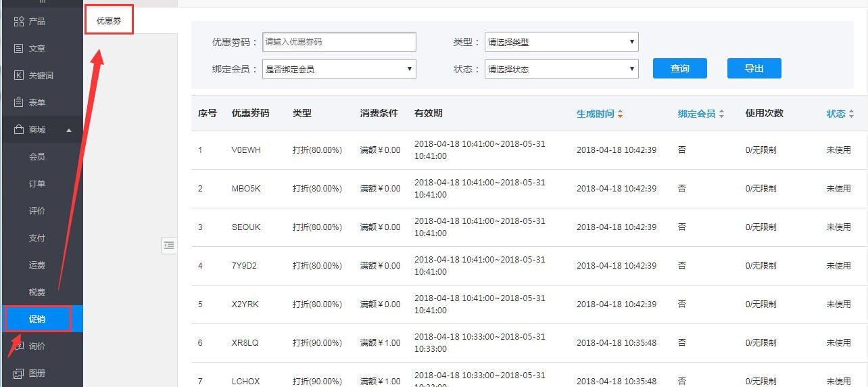Image resolution: width=868 pixels, height=387 pixels.
Task: Open the 促销 (Promotion) menu item
Action: pos(37,319)
